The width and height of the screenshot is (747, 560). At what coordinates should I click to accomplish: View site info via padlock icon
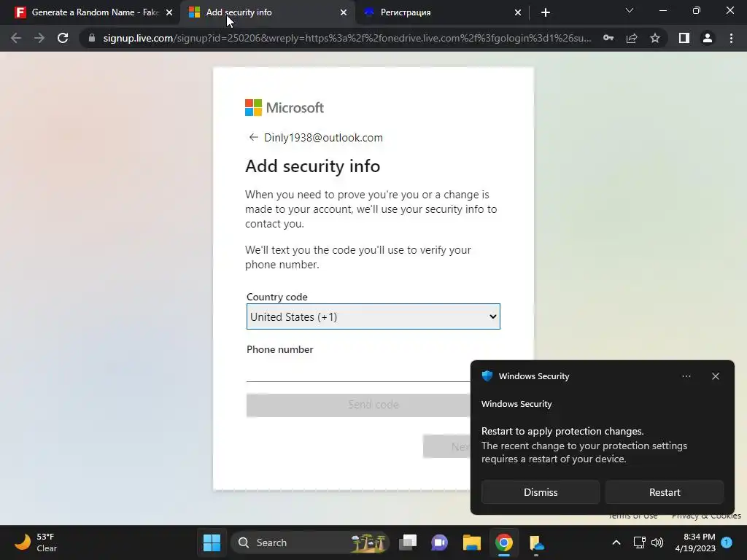click(x=92, y=38)
